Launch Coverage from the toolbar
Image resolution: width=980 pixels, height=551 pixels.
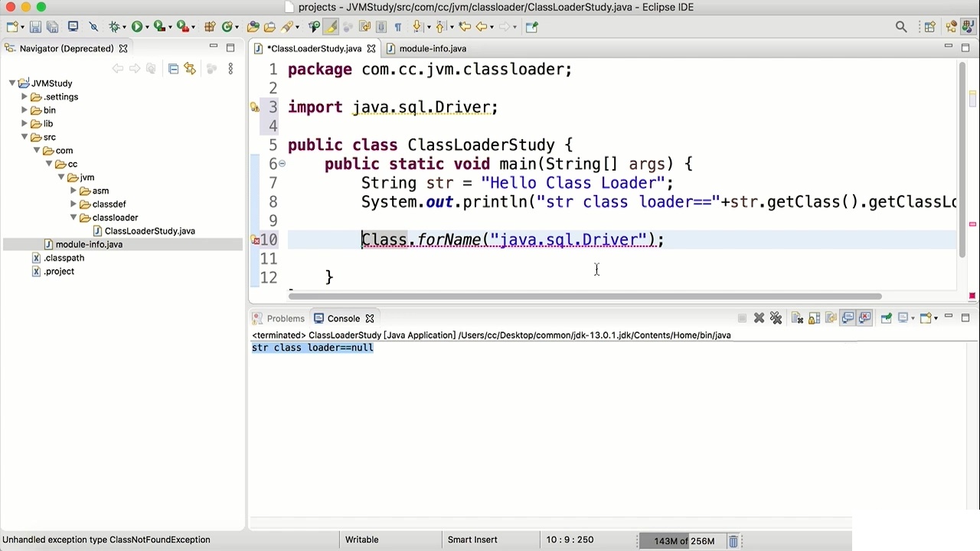[159, 27]
